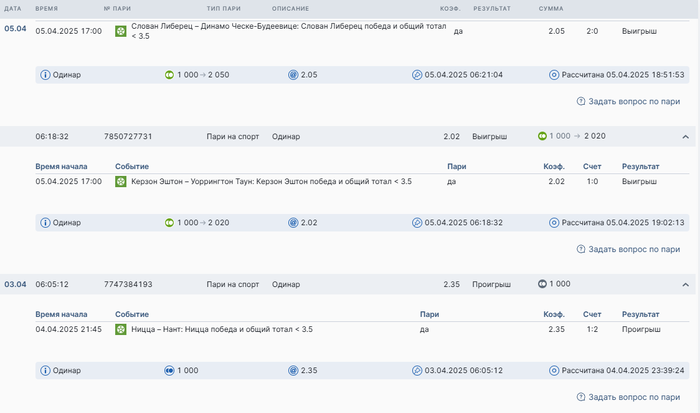This screenshot has width=700, height=413.
Task: Collapse bet 7747384193 using chevron arrow
Action: pyautogui.click(x=685, y=284)
